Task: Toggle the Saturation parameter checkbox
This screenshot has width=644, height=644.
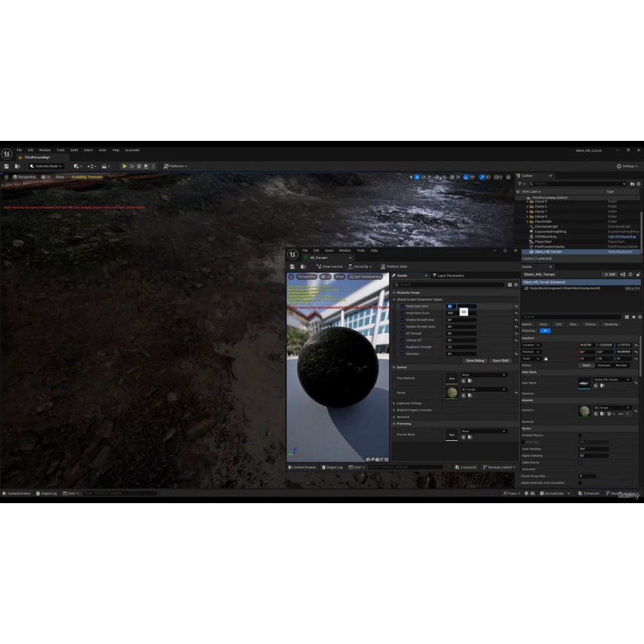Action: [402, 354]
